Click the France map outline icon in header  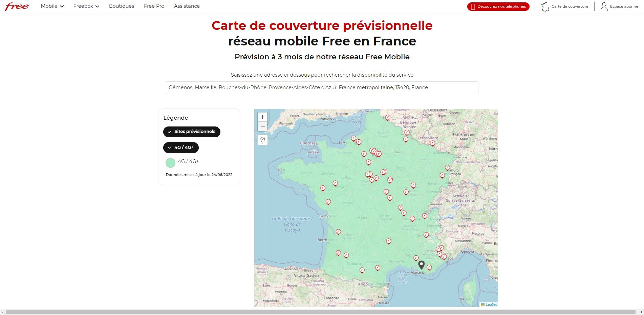click(545, 6)
